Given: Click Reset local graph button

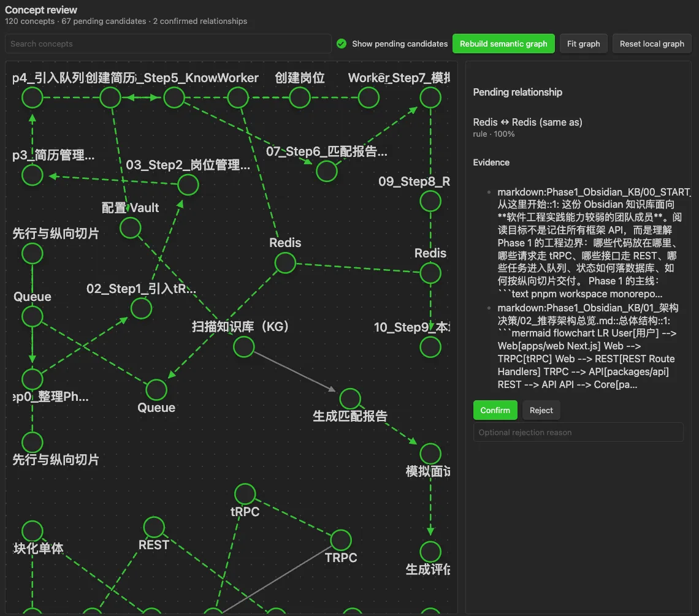Looking at the screenshot, I should click(651, 44).
